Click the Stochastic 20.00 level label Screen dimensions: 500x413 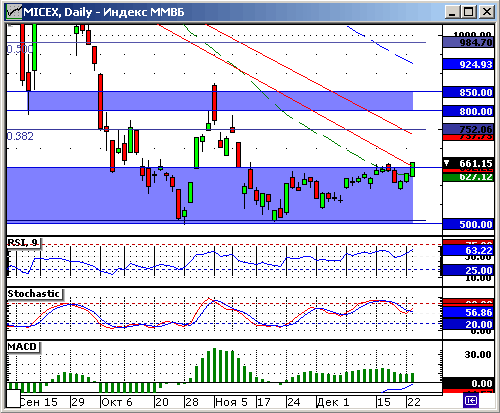click(468, 324)
